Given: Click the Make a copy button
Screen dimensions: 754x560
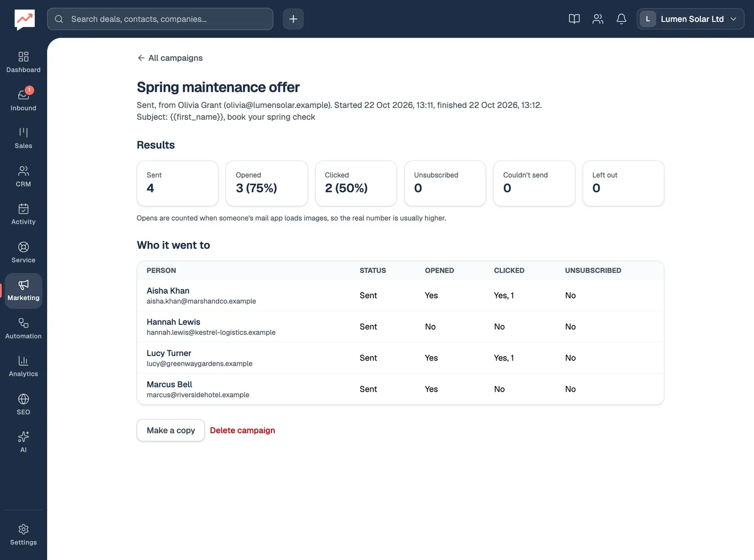Looking at the screenshot, I should [171, 430].
